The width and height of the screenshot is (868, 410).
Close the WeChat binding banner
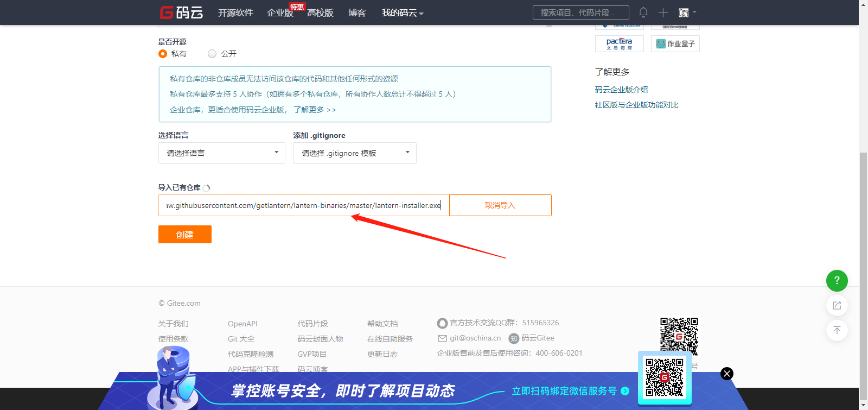pos(727,374)
